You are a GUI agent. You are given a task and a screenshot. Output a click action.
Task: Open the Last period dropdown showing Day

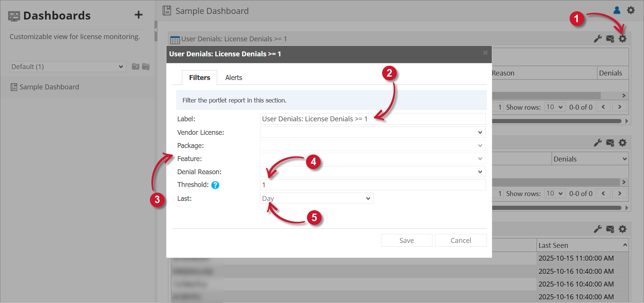coord(316,198)
